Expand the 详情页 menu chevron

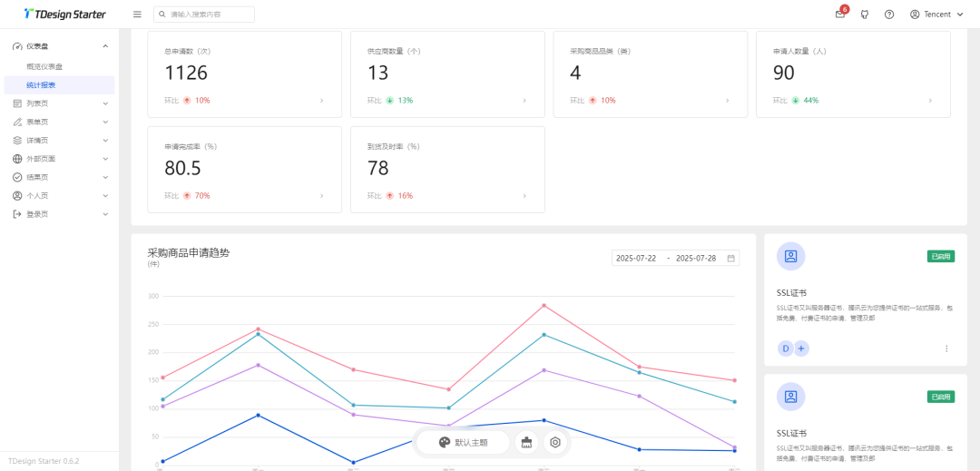pyautogui.click(x=105, y=141)
